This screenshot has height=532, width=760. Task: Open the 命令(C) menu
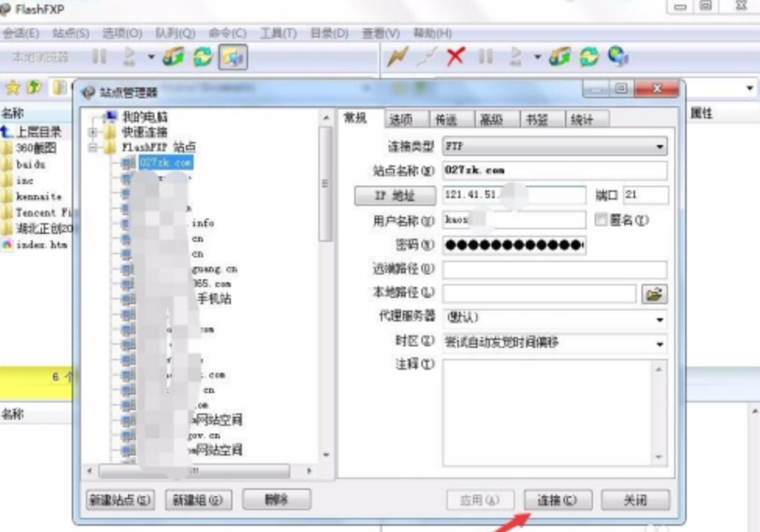(227, 34)
